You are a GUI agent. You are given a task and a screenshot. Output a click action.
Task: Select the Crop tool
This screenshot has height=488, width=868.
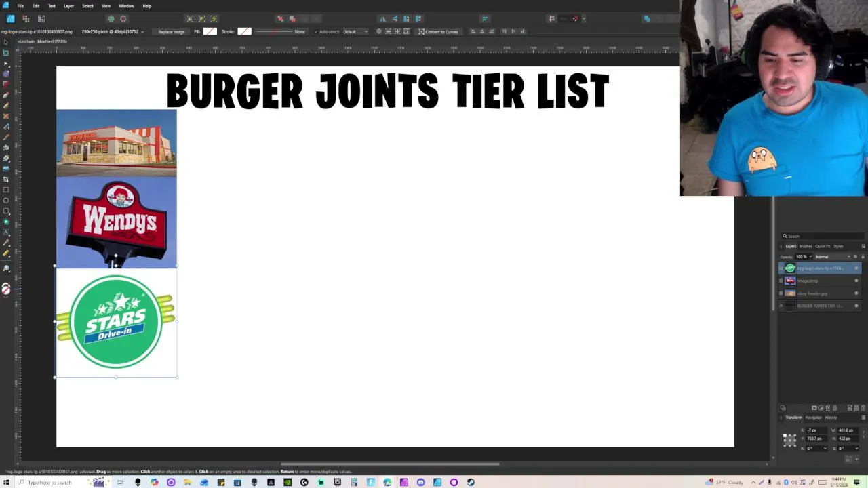click(x=6, y=179)
